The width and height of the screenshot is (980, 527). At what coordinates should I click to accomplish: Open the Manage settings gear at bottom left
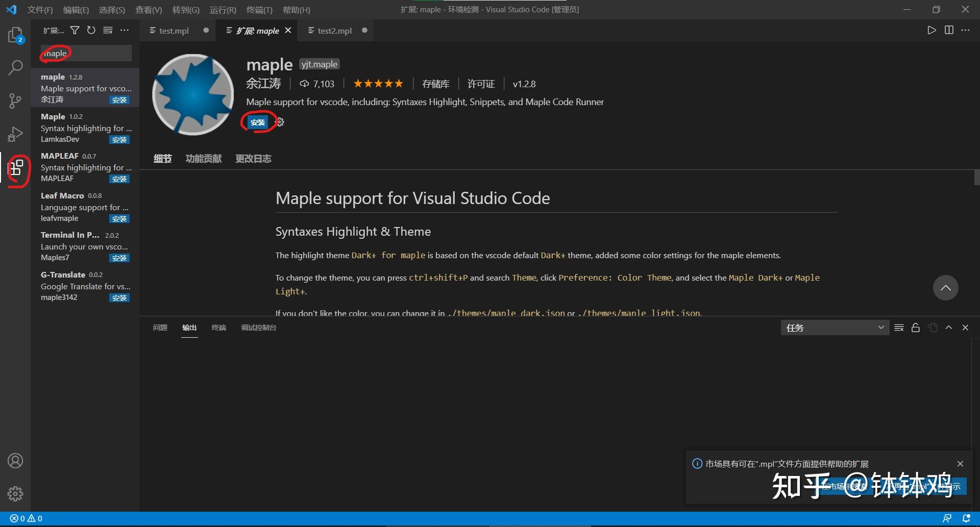click(15, 493)
